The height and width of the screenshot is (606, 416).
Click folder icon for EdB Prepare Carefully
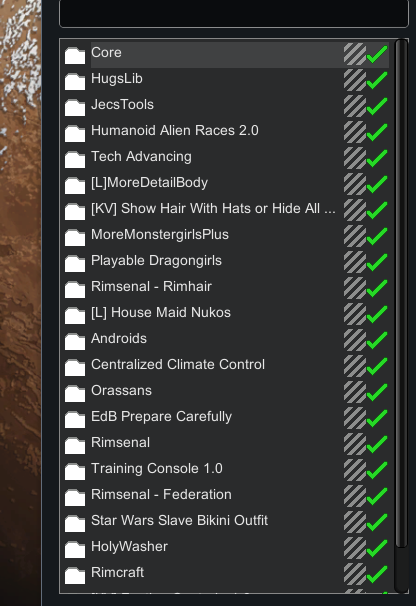(x=75, y=419)
